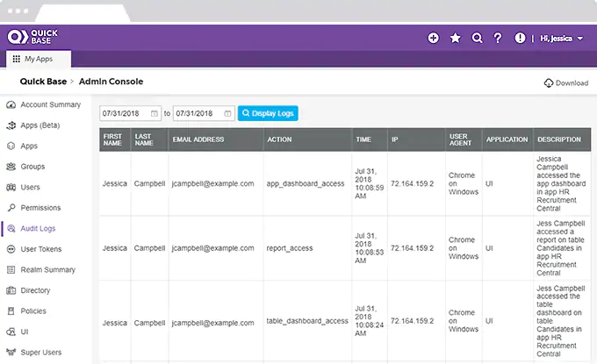This screenshot has height=364, width=597.
Task: Click the Download link
Action: pos(566,83)
